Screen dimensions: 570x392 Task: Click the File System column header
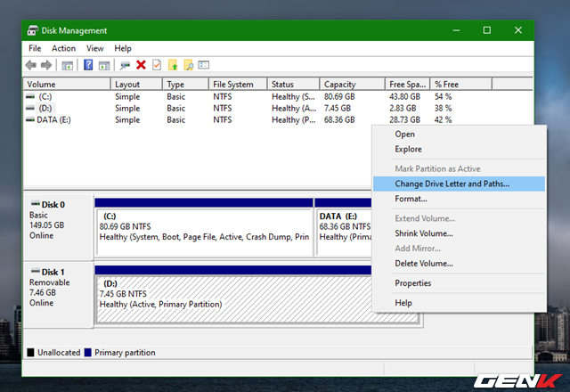[233, 85]
